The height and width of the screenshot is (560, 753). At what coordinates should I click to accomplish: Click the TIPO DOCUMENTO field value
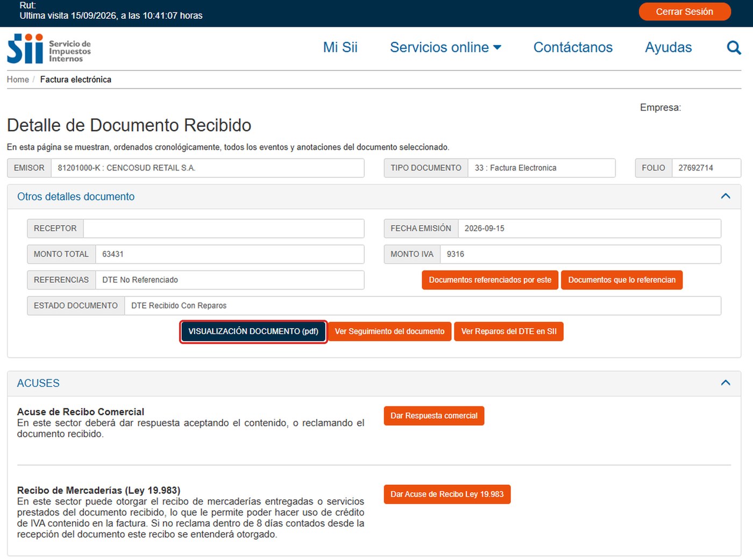542,168
